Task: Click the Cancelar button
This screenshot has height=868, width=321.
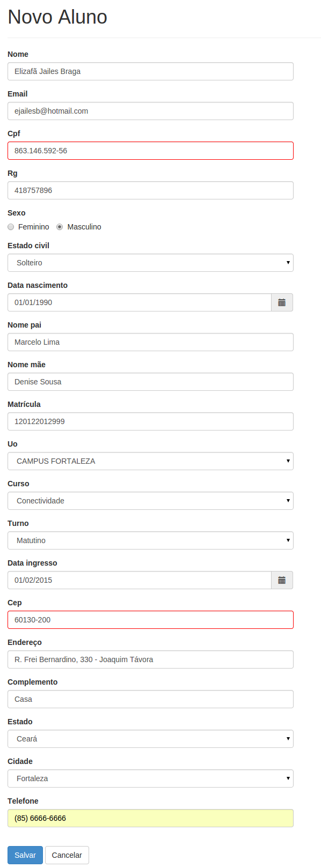Action: (67, 855)
